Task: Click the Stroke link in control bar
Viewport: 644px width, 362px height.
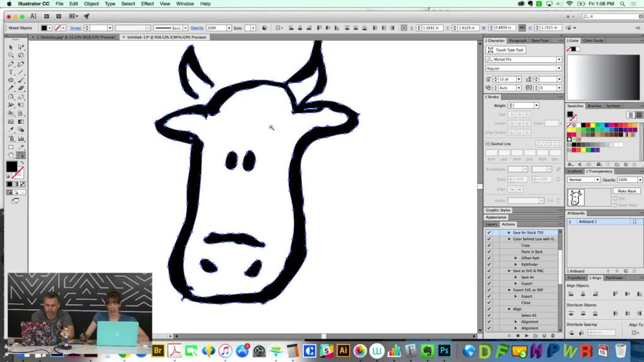Action: [x=75, y=28]
